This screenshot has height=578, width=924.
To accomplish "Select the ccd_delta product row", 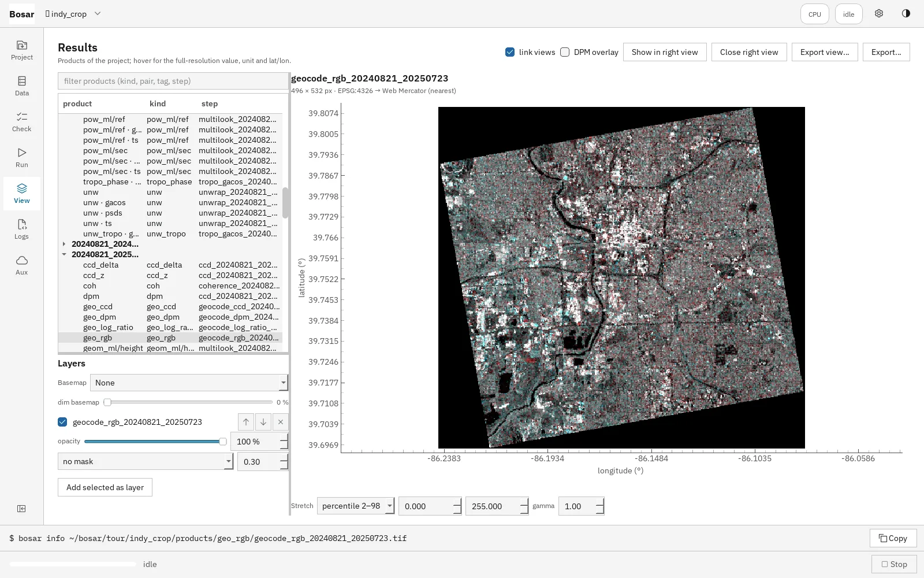I will pyautogui.click(x=170, y=265).
